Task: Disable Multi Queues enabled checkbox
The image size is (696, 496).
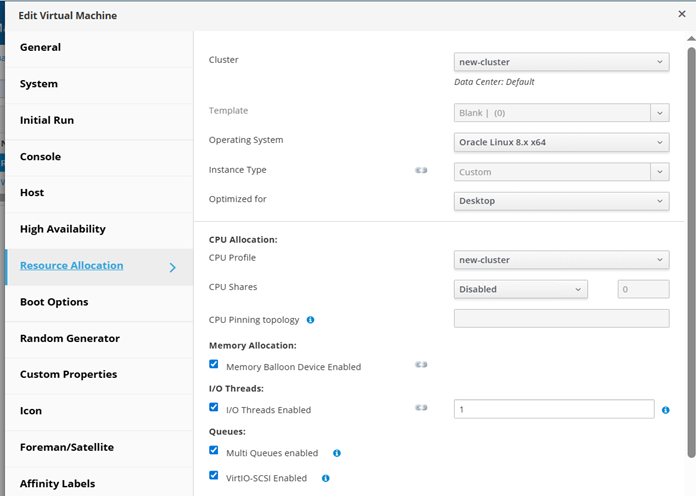Action: tap(214, 452)
